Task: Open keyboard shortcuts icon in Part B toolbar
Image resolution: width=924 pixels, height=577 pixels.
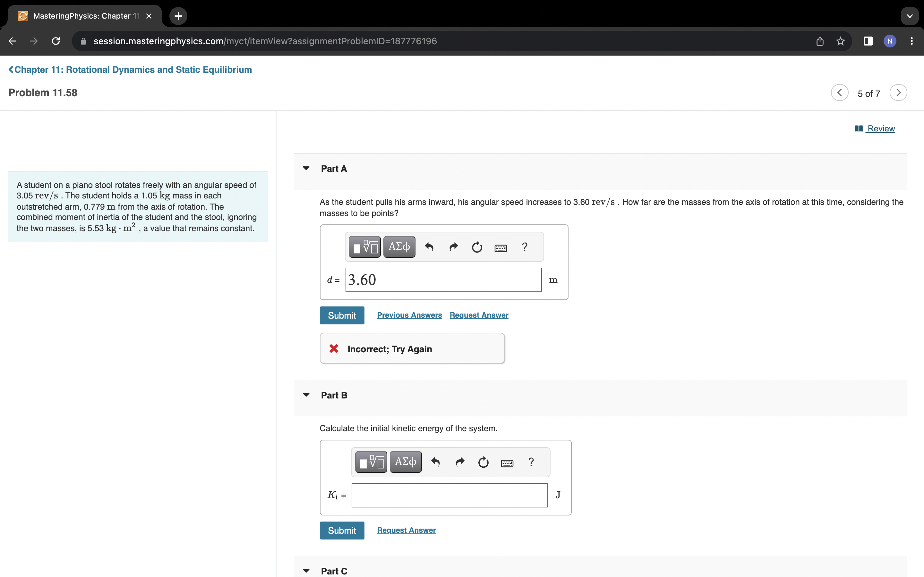Action: click(507, 463)
